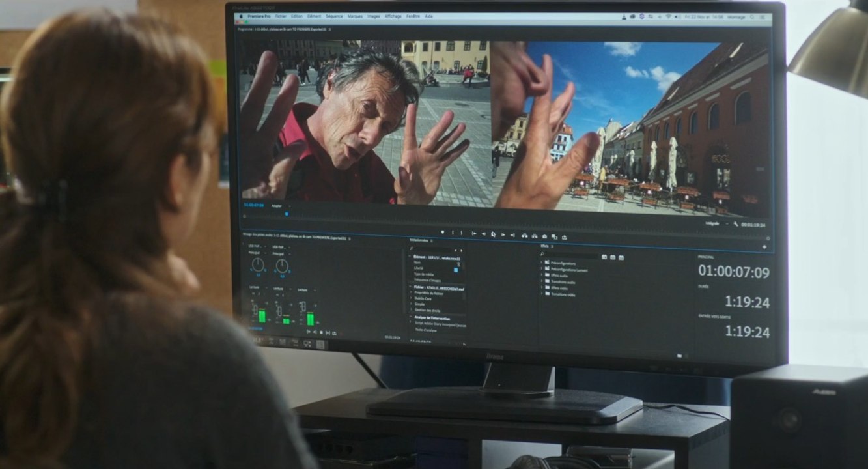The height and width of the screenshot is (469, 868).
Task: Select the Métadonnées panel tab
Action: pyautogui.click(x=419, y=240)
